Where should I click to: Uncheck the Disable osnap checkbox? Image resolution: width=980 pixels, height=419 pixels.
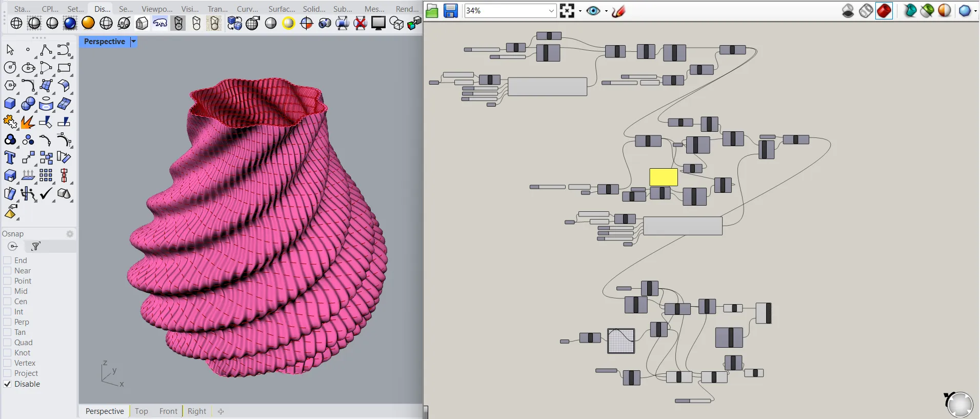pos(7,384)
